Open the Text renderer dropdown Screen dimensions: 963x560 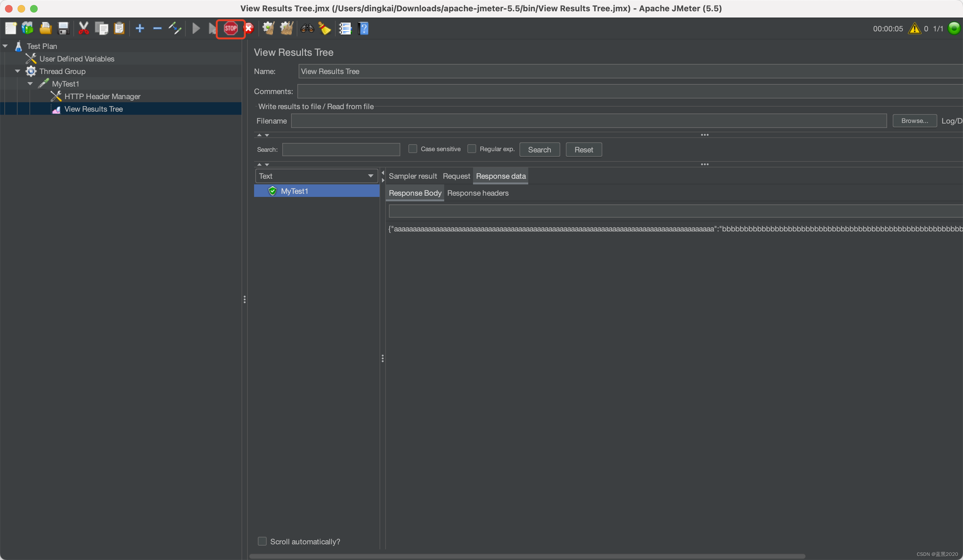point(316,176)
